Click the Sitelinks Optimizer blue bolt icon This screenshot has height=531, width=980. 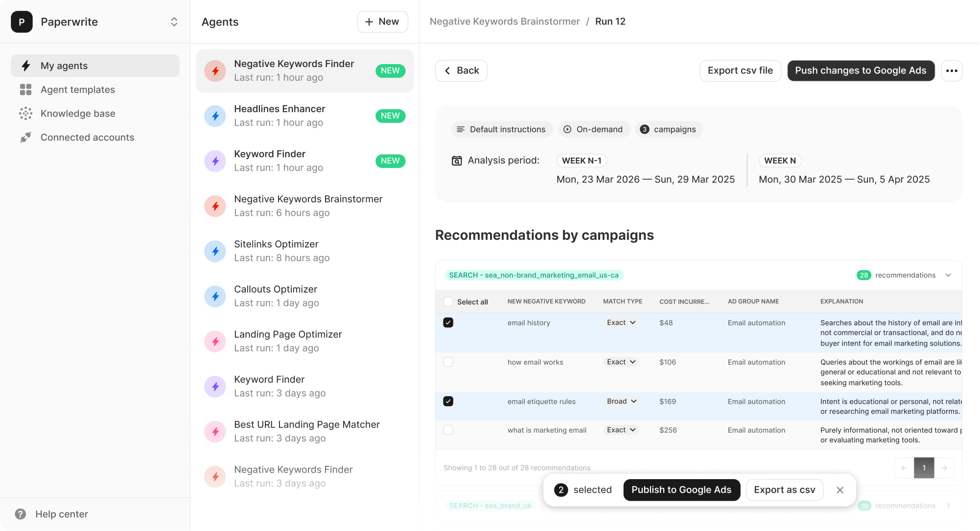pyautogui.click(x=215, y=251)
